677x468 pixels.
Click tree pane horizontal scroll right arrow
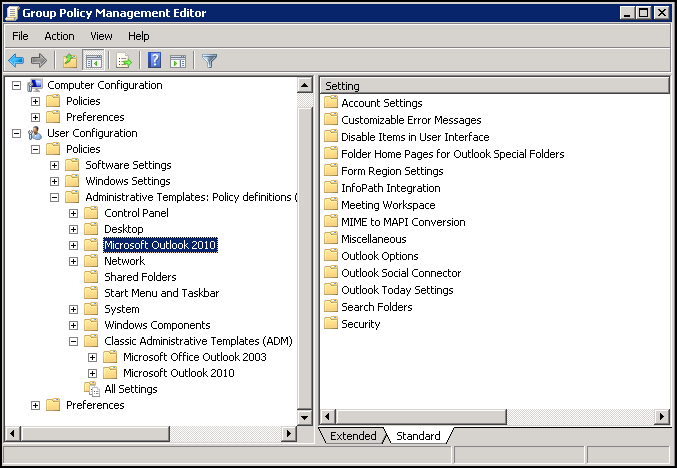[289, 433]
